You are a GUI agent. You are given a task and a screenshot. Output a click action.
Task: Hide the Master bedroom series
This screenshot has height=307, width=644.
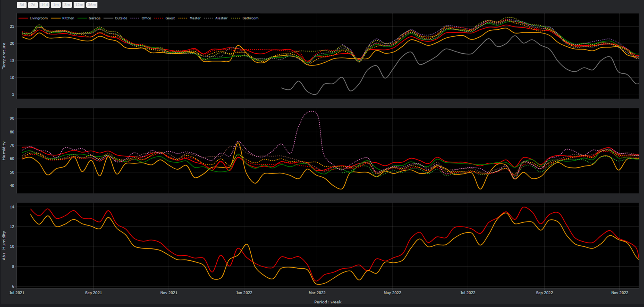click(x=195, y=18)
